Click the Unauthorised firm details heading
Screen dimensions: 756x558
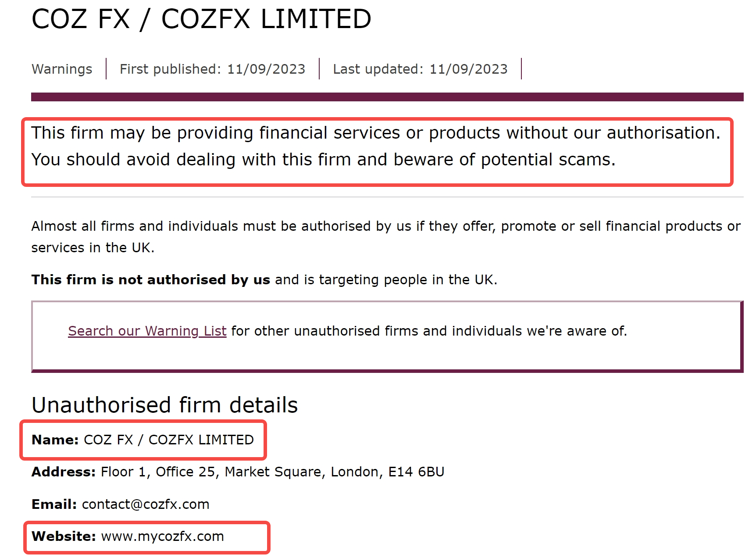(164, 405)
